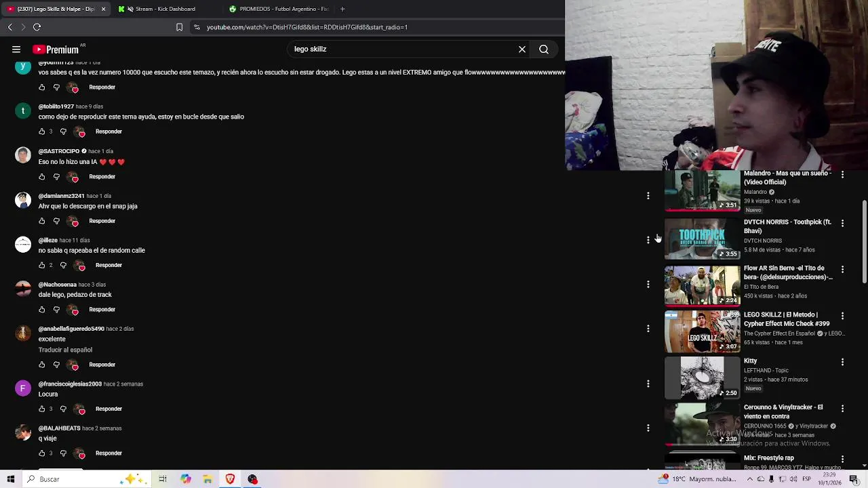Like the @illeze comment
Image resolution: width=868 pixels, height=488 pixels.
pos(42,265)
